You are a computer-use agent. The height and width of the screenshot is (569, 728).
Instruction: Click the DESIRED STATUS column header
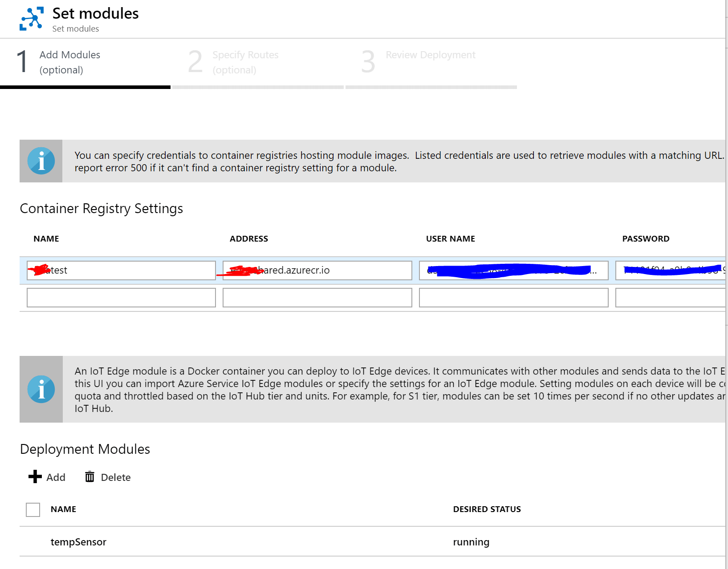pos(487,509)
